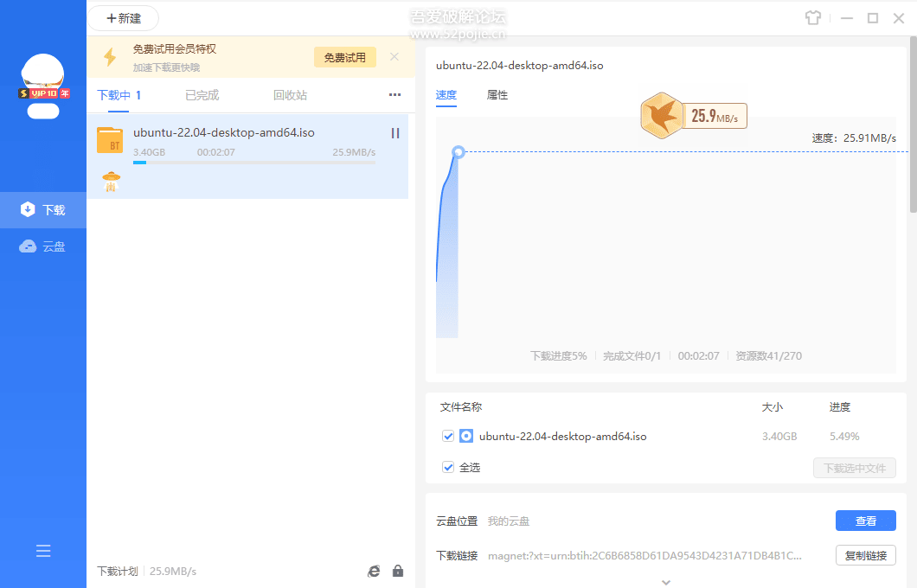Click the ISO disc file icon

coord(466,436)
